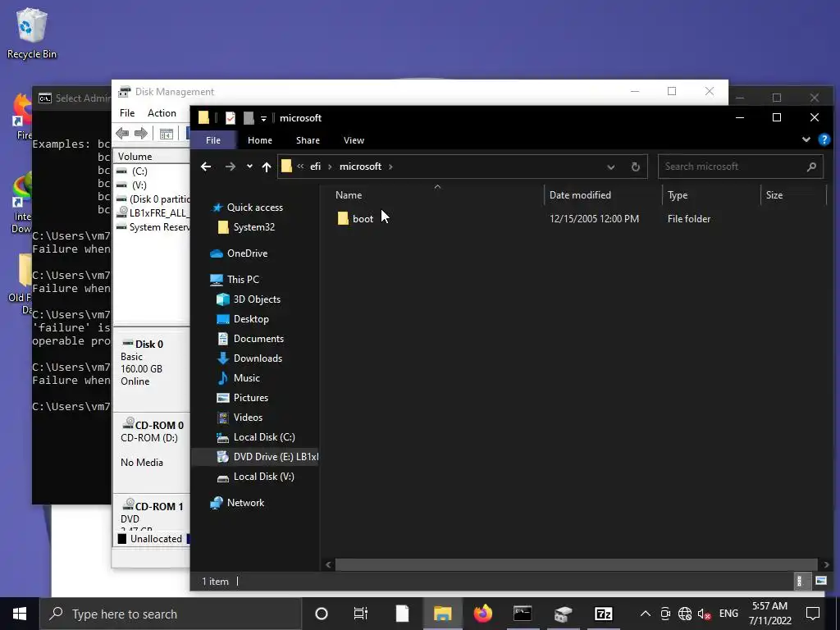The width and height of the screenshot is (840, 630).
Task: Go up one folder level in Explorer
Action: (267, 167)
